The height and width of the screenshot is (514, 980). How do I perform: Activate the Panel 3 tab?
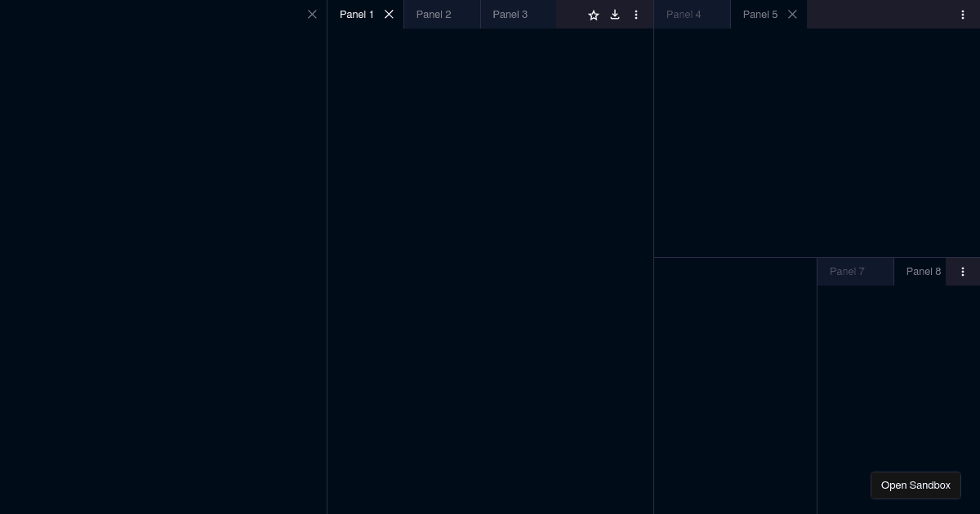510,15
